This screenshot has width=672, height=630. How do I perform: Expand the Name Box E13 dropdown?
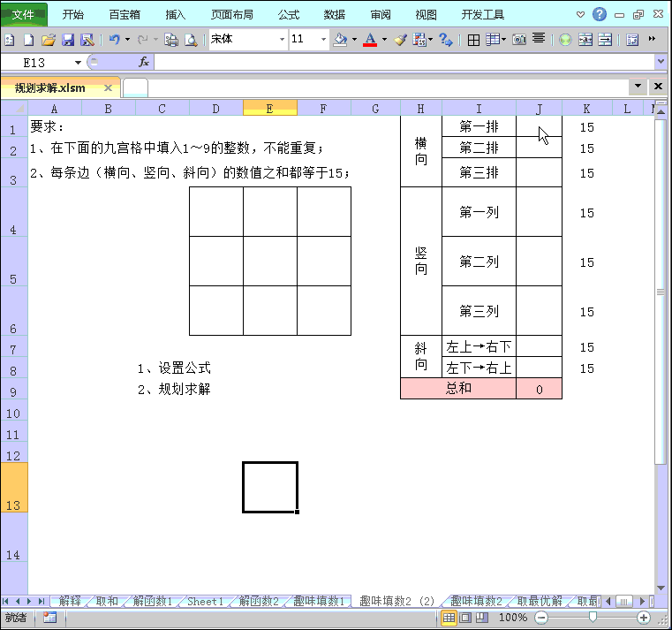tap(78, 63)
